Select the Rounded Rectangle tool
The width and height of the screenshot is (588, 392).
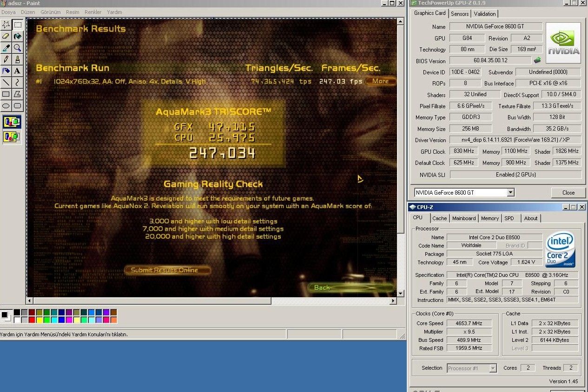pyautogui.click(x=18, y=105)
